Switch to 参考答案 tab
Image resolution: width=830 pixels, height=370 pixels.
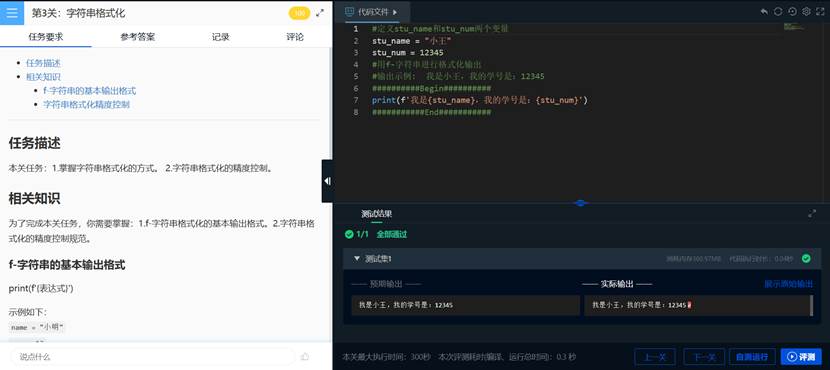[x=138, y=37]
